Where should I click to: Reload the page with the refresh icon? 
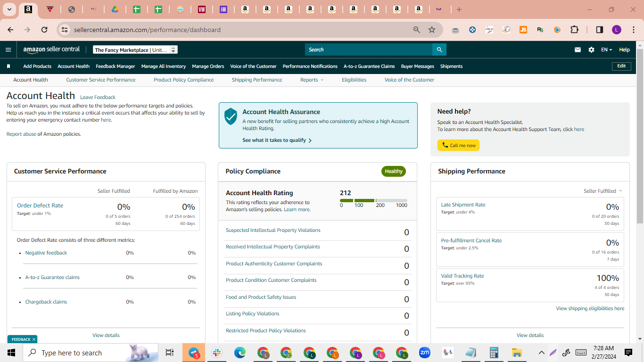[x=44, y=30]
